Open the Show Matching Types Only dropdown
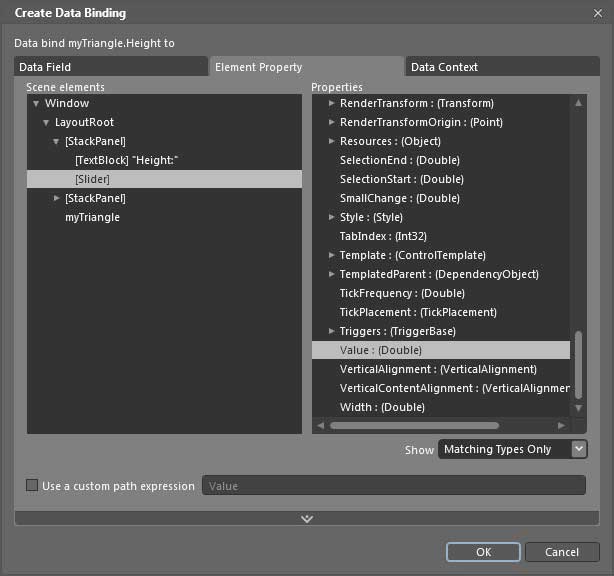This screenshot has height=576, width=614. pyautogui.click(x=513, y=449)
